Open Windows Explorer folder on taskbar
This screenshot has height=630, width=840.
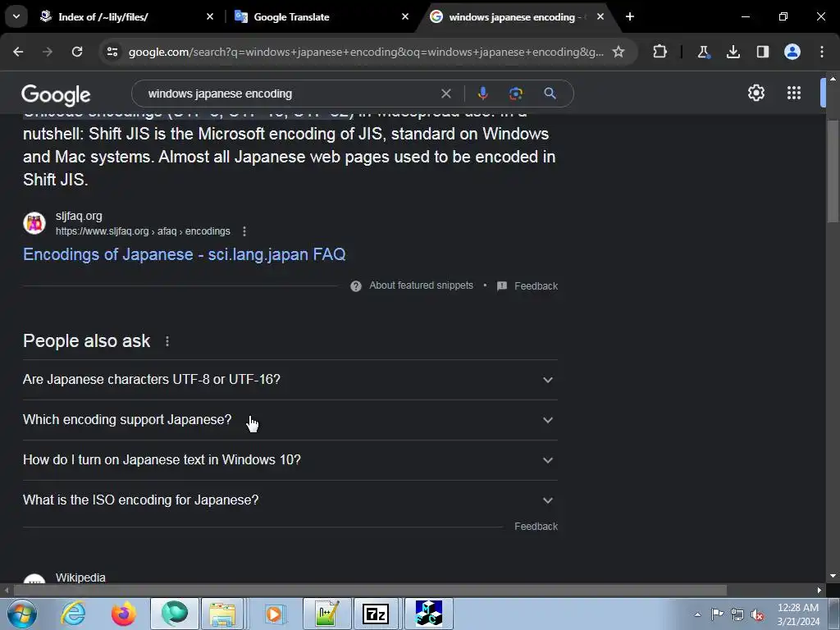coord(222,614)
